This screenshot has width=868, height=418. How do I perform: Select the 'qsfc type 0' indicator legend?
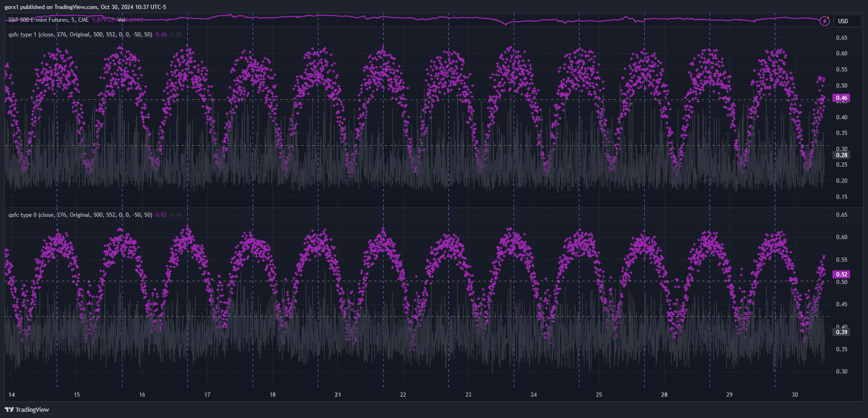[x=80, y=215]
